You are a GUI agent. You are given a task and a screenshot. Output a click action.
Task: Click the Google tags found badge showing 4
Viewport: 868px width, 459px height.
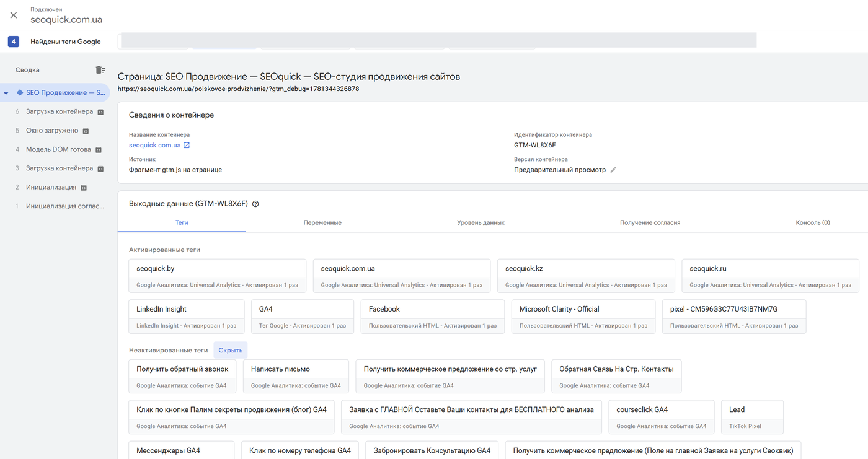(x=14, y=42)
